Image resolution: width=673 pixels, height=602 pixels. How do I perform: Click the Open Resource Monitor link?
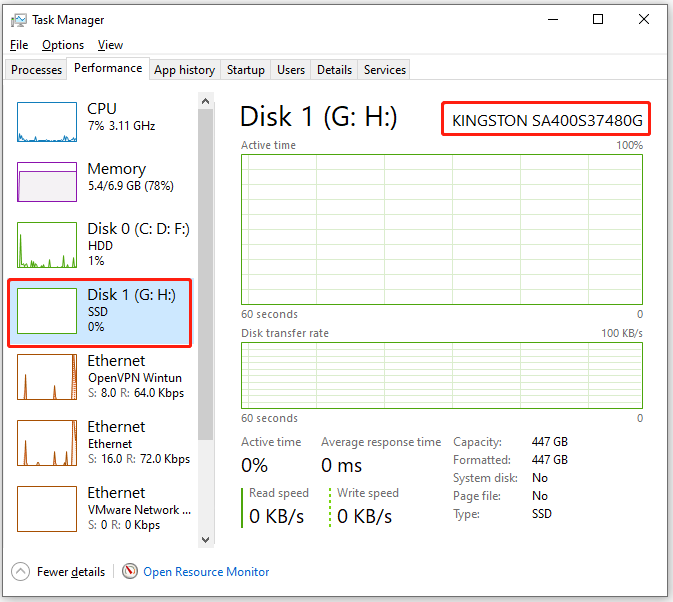pyautogui.click(x=206, y=572)
